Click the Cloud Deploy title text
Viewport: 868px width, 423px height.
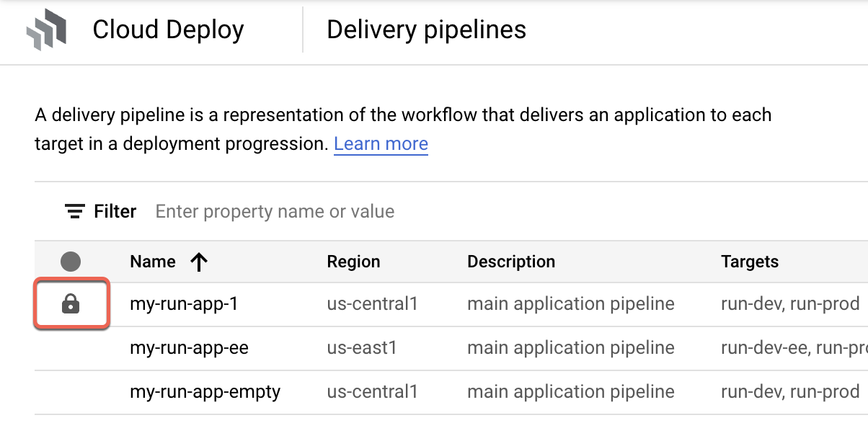pos(168,30)
